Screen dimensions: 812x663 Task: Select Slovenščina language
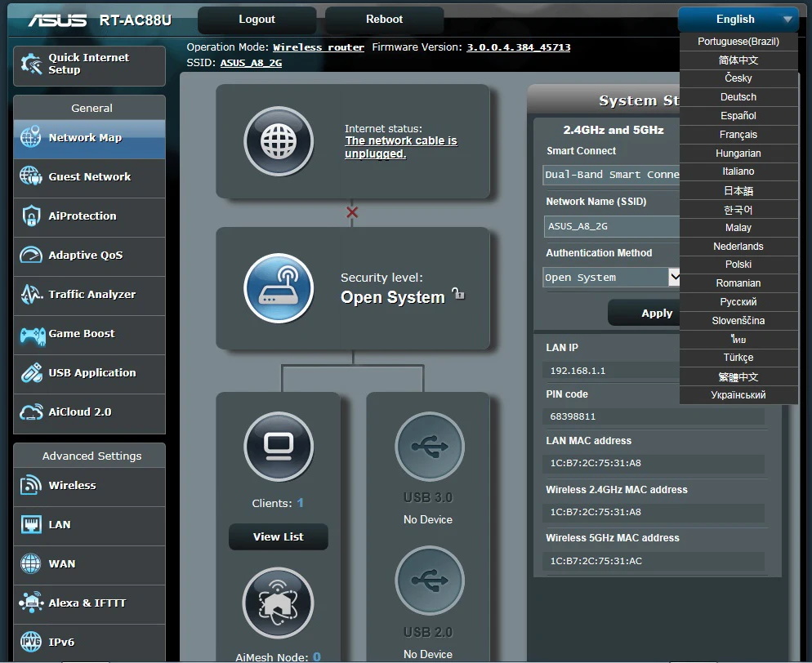[x=738, y=320]
